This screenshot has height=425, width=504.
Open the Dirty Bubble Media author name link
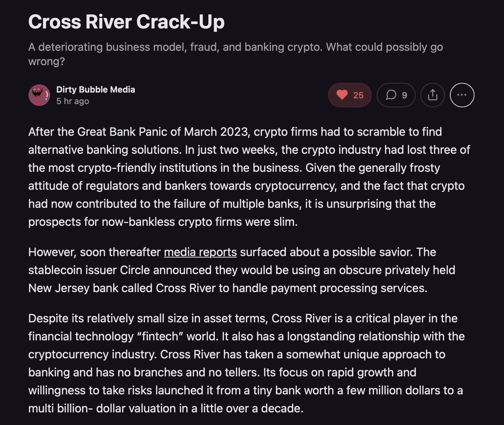96,90
